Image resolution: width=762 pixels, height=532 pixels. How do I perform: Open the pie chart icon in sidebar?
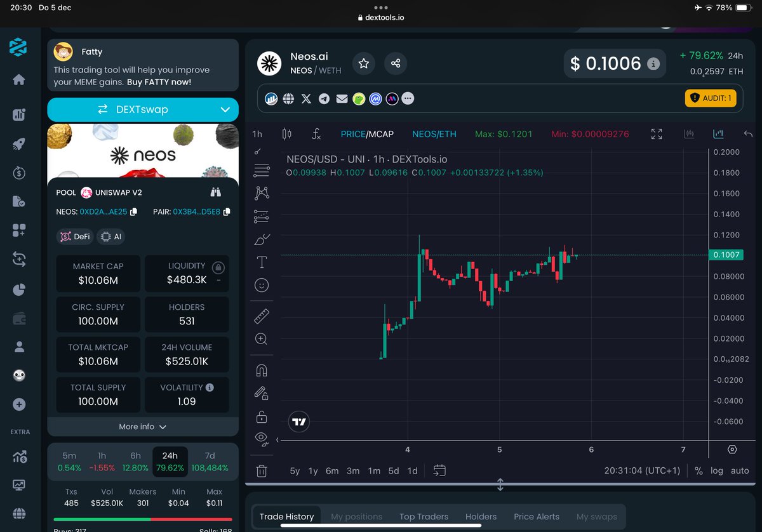[18, 289]
